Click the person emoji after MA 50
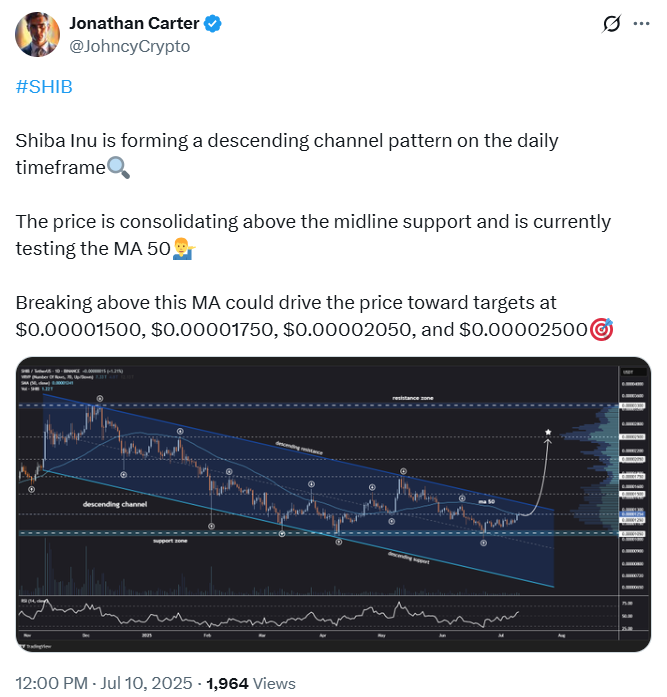667x697 pixels. coord(184,249)
